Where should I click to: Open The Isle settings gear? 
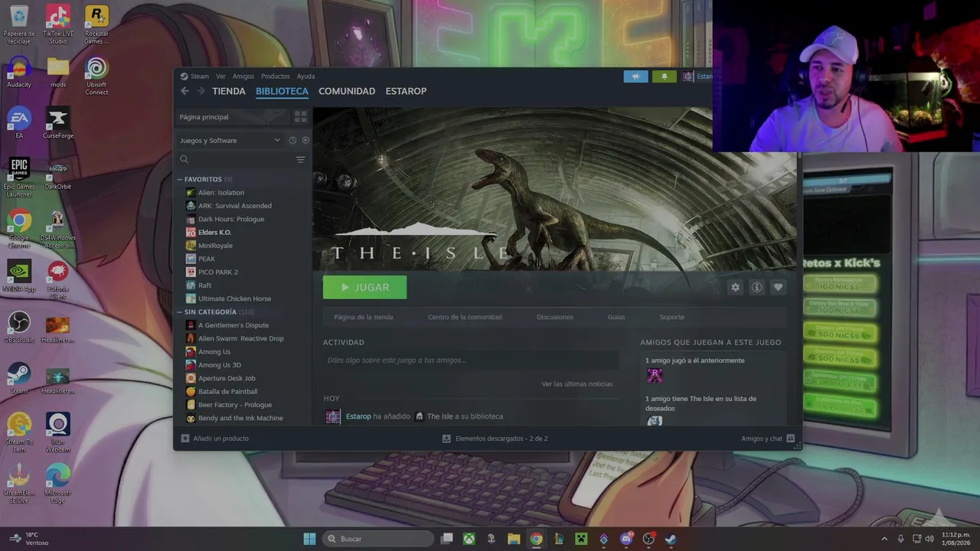click(x=735, y=287)
